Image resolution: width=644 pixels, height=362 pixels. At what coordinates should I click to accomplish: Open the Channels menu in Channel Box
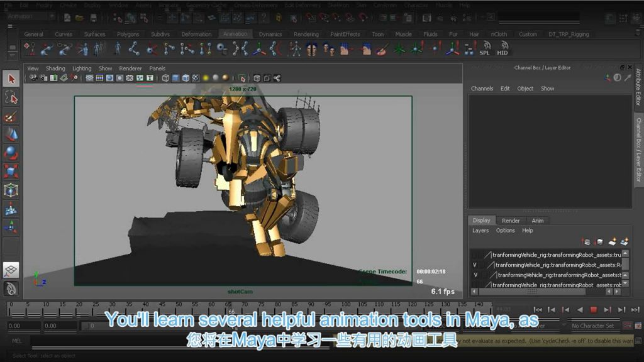[x=482, y=89]
